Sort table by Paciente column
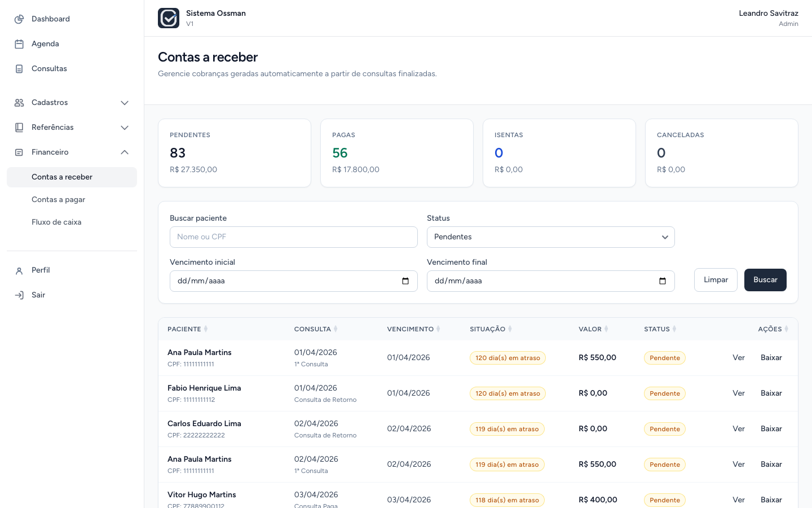 pyautogui.click(x=188, y=329)
